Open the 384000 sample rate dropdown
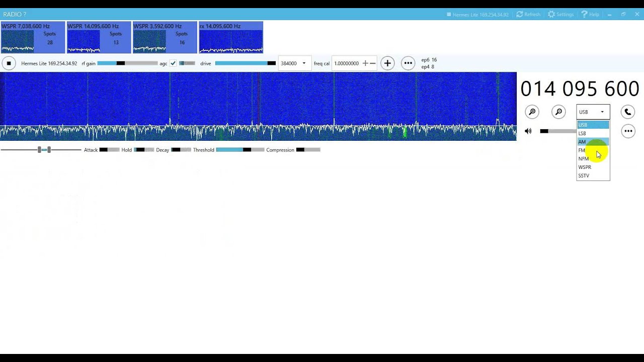644x362 pixels. [294, 63]
